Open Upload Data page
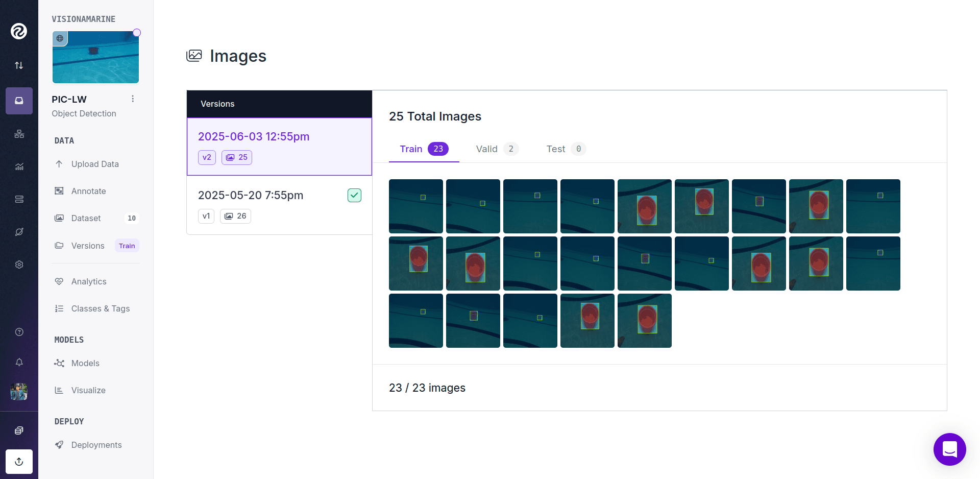Screen dimensions: 980x479 coord(95,164)
